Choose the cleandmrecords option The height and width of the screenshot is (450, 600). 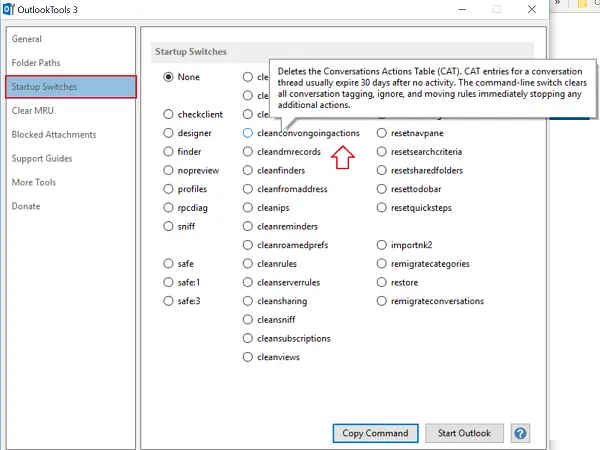pyautogui.click(x=248, y=152)
